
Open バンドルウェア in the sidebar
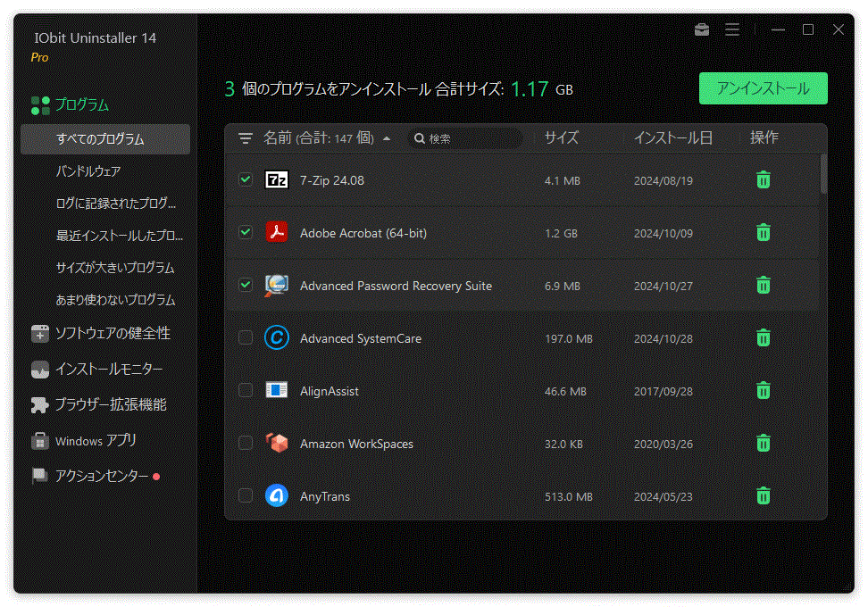click(x=88, y=171)
